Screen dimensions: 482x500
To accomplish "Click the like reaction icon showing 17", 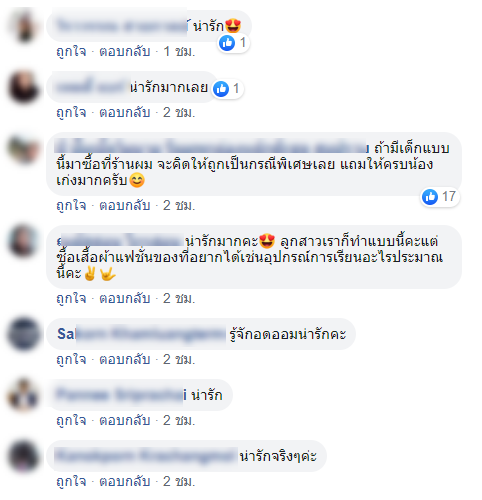I will click(x=430, y=197).
